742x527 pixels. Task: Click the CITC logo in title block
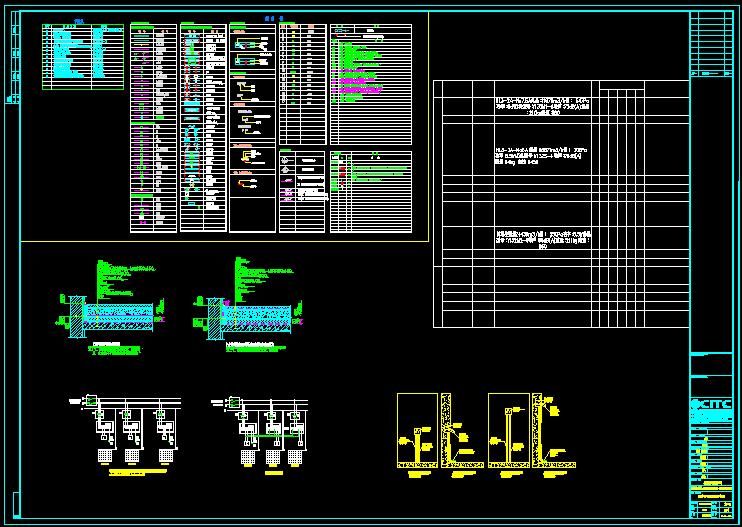click(x=710, y=404)
